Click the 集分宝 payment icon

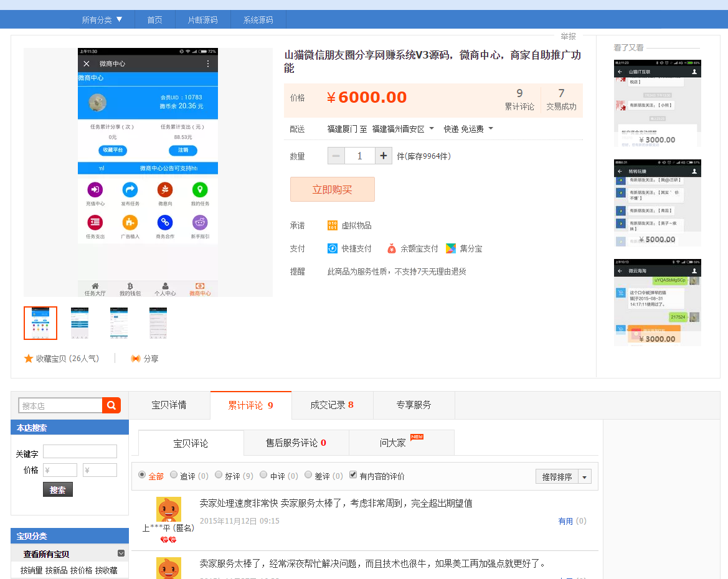[x=450, y=248]
